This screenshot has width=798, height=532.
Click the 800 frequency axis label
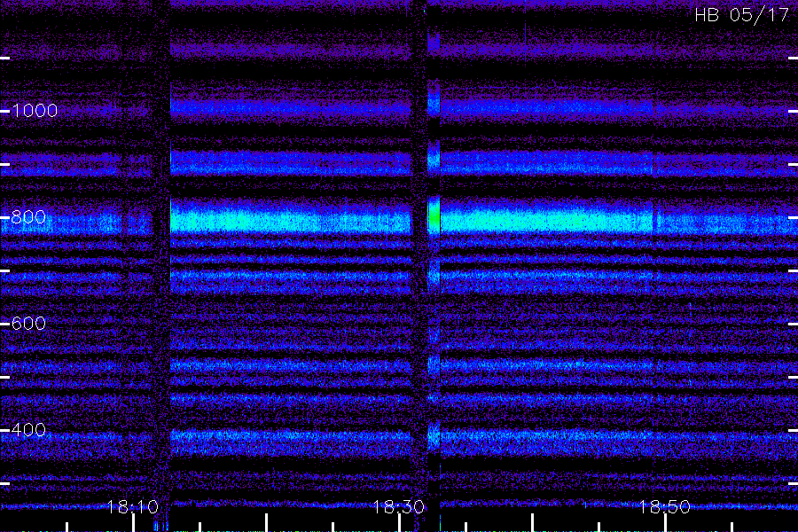28,217
